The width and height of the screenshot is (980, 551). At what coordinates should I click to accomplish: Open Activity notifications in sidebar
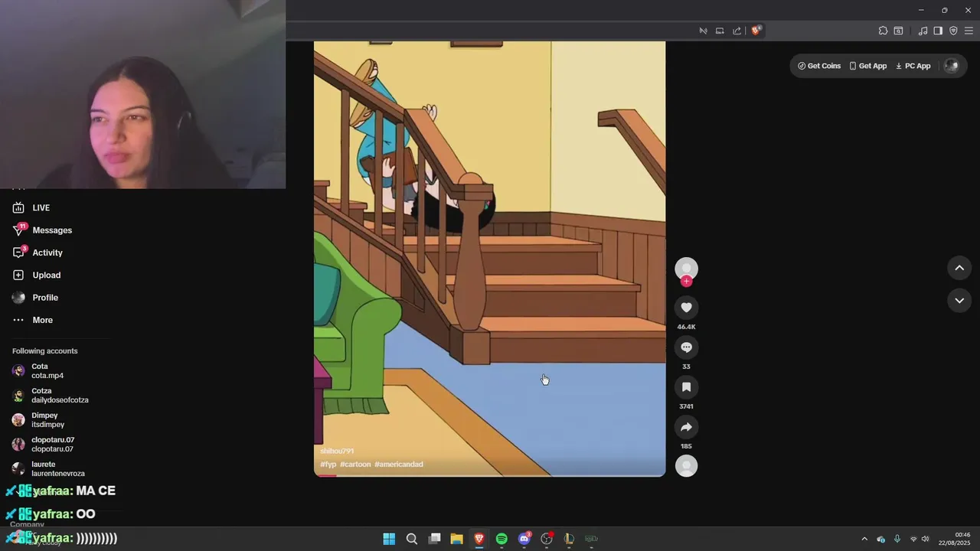coord(38,253)
